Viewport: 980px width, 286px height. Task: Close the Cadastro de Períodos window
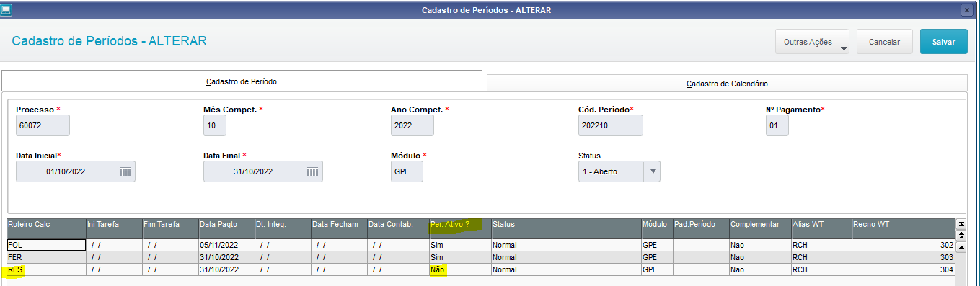point(966,10)
